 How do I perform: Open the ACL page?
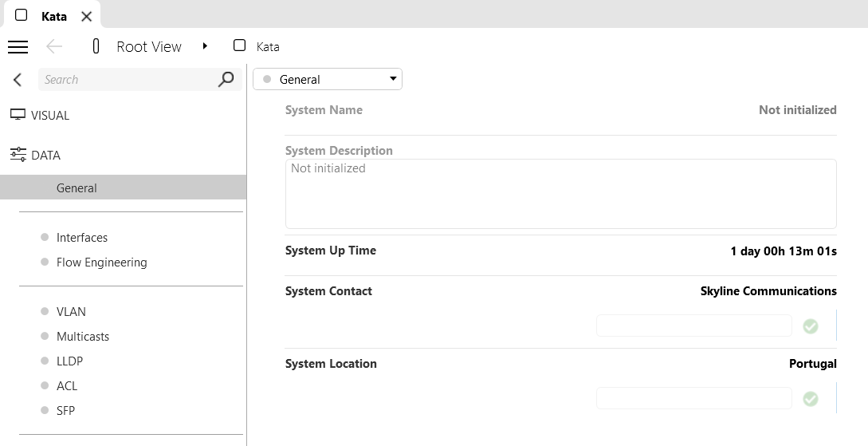(67, 386)
